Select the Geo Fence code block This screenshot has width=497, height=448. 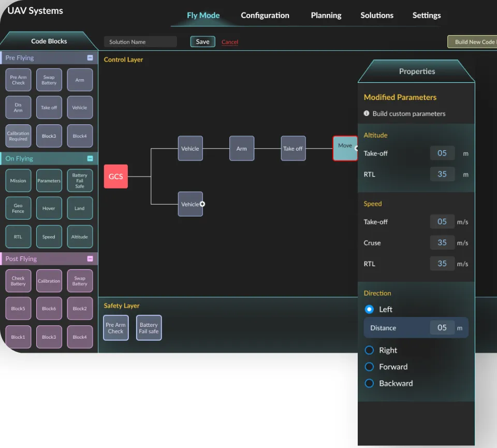(19, 208)
